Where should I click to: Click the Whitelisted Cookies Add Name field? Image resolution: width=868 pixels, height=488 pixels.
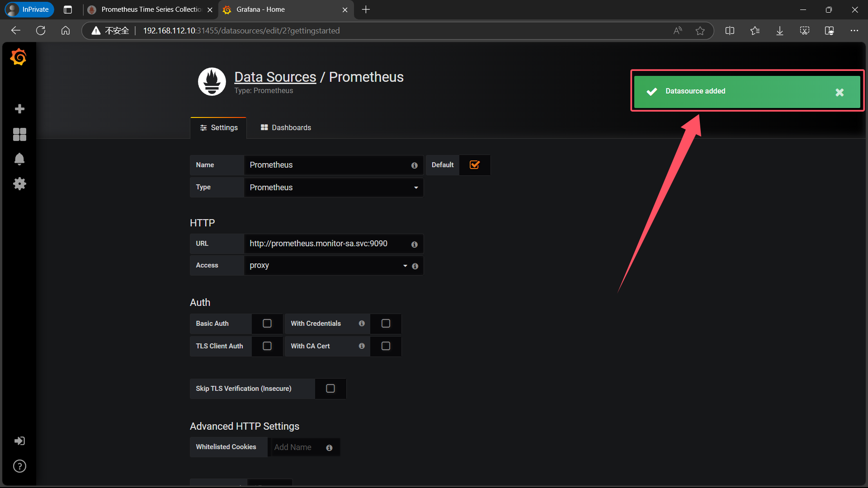tap(298, 447)
